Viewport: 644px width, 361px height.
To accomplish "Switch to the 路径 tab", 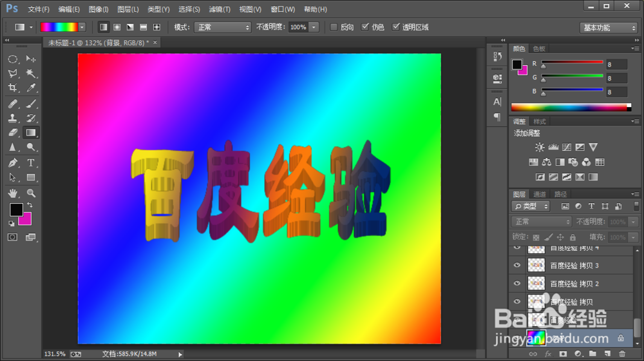I will tap(560, 194).
